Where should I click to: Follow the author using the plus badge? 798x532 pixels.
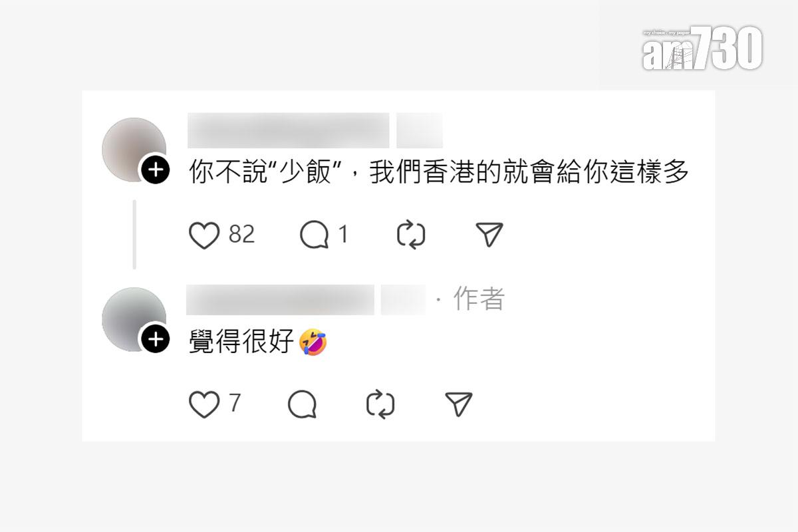[x=155, y=340]
